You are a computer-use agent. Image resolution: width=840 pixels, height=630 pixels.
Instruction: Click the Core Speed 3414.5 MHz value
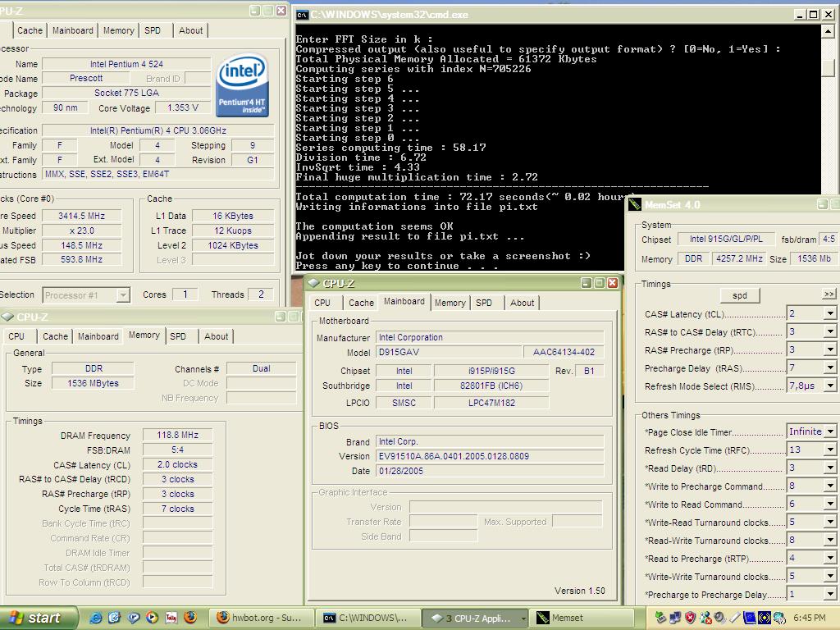(81, 216)
